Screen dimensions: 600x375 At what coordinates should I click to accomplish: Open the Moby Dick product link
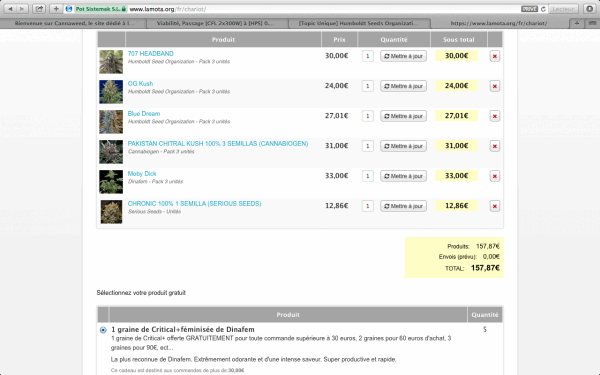tap(142, 174)
